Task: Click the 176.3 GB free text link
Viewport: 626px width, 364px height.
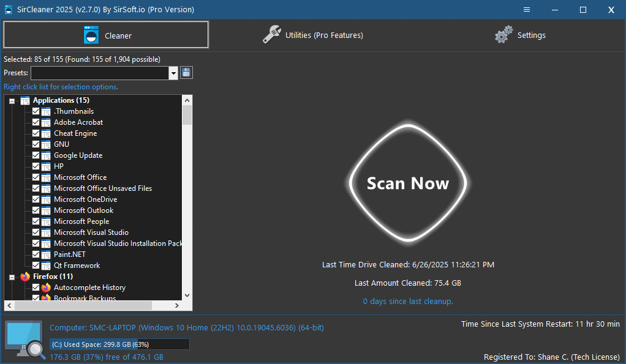Action: 106,357
